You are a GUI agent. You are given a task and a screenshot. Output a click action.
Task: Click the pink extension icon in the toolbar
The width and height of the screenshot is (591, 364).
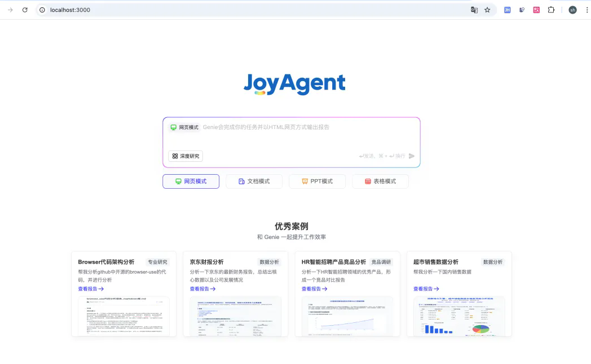(536, 10)
